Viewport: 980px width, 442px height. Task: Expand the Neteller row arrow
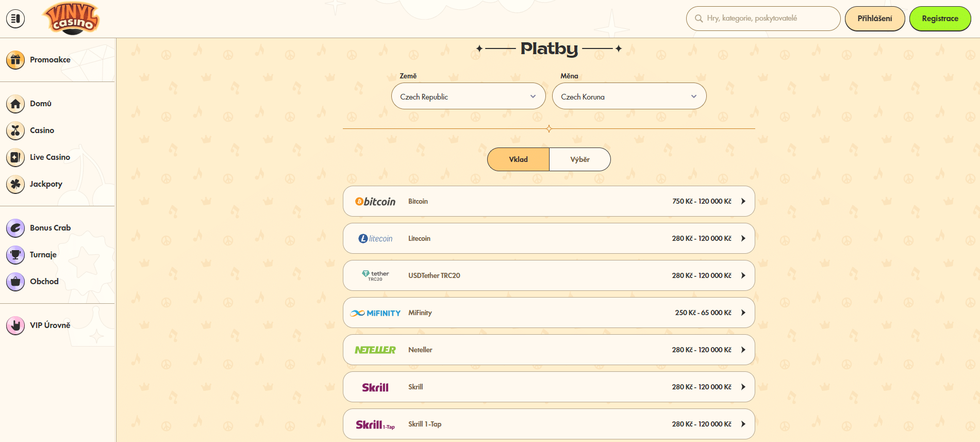tap(743, 350)
